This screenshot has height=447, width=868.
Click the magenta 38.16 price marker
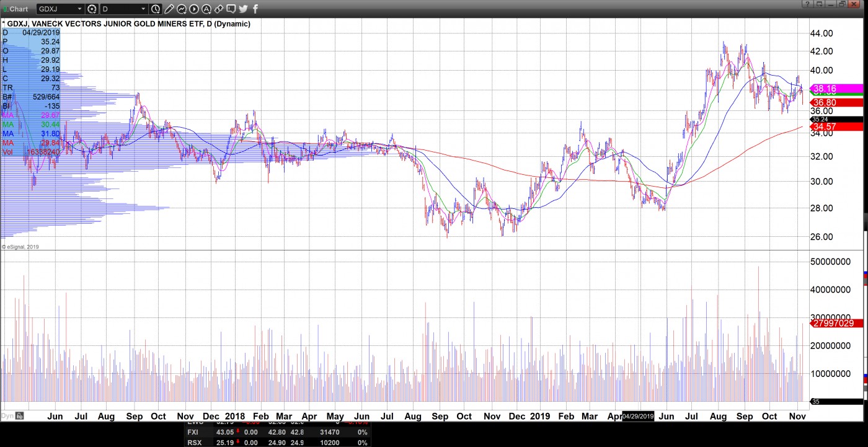[x=837, y=89]
